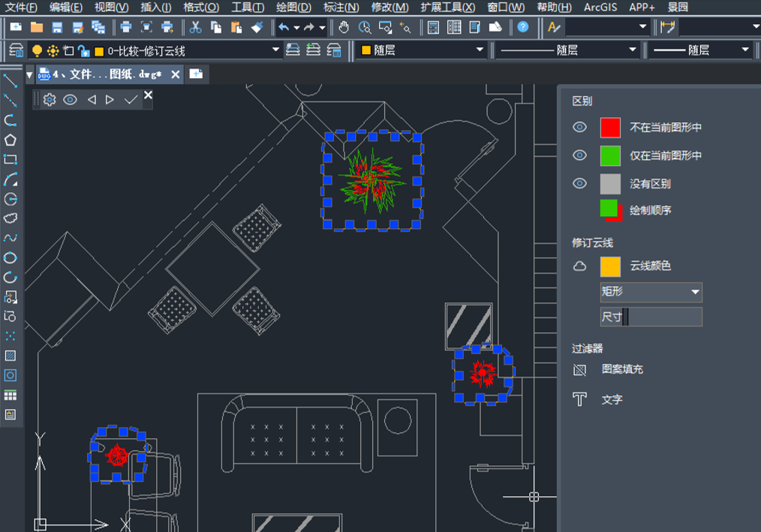Accept compare with the checkmark button

tap(131, 100)
